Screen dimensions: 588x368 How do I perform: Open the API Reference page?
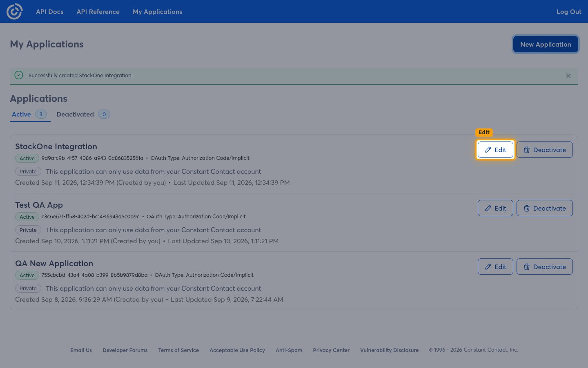pyautogui.click(x=98, y=11)
